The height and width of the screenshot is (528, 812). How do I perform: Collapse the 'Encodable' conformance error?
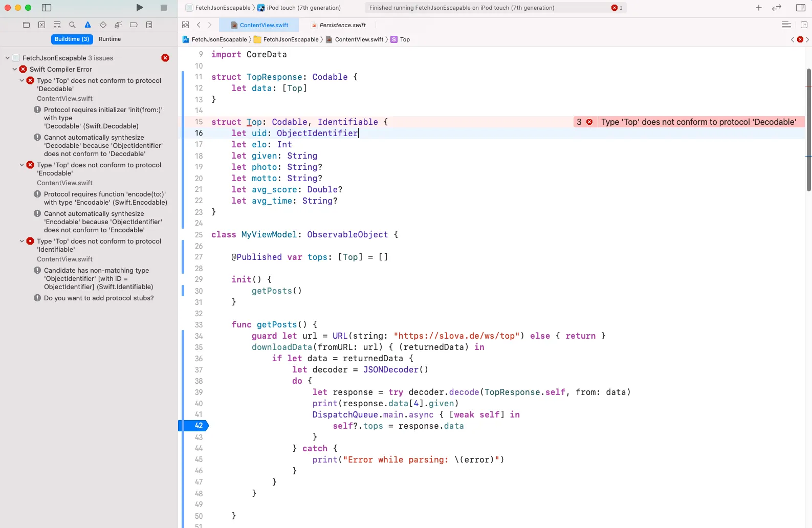[x=22, y=165]
